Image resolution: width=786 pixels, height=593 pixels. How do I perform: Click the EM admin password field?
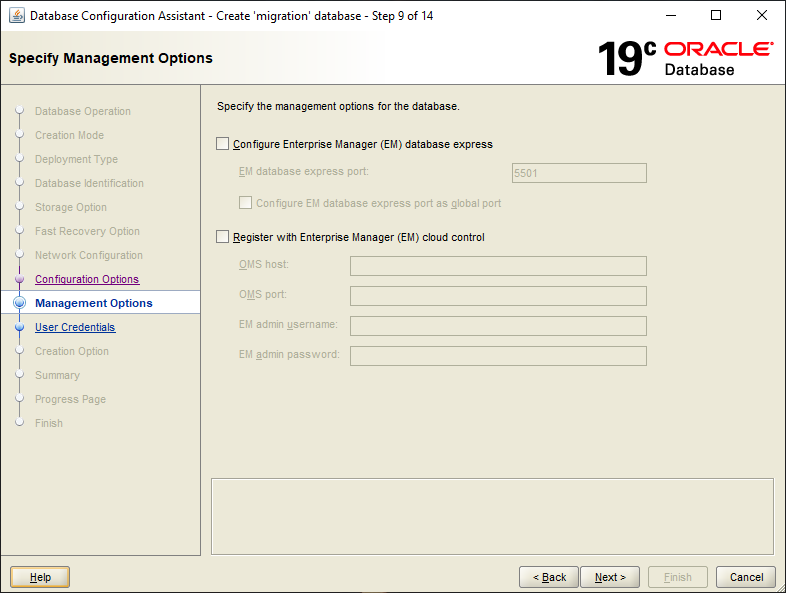point(498,356)
